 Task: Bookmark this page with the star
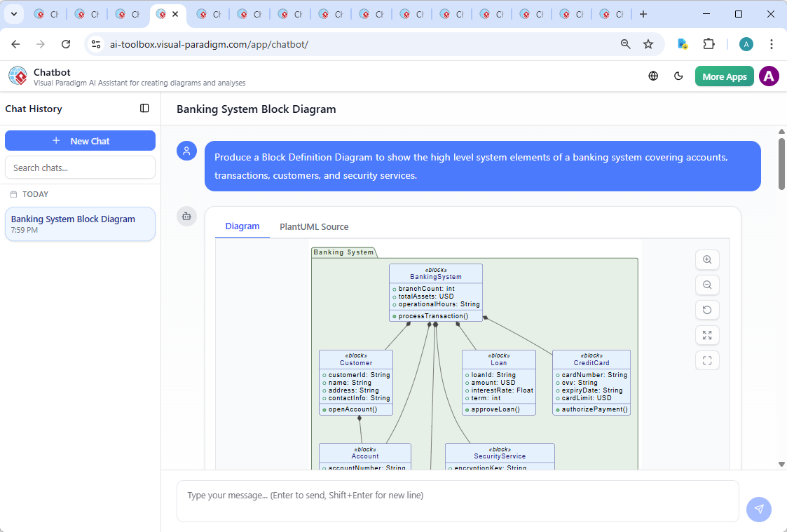(x=648, y=43)
